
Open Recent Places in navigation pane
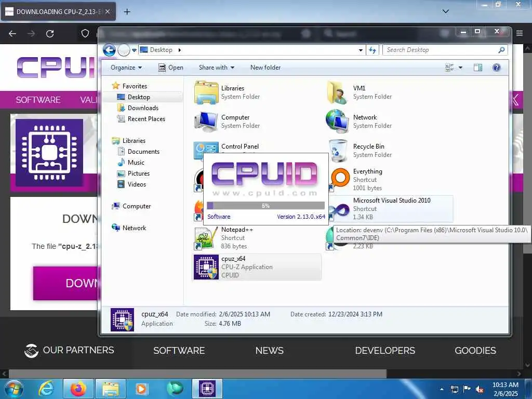[x=146, y=119]
